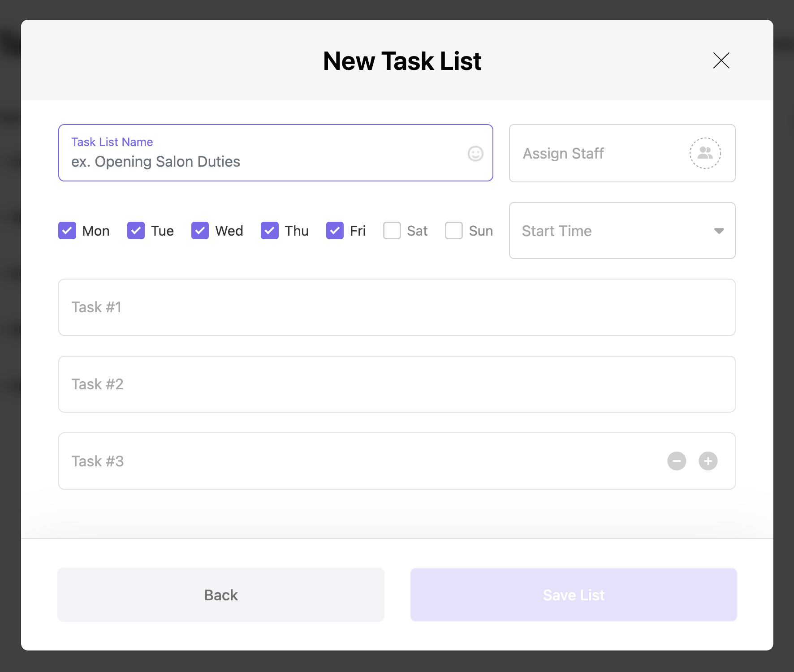This screenshot has height=672, width=794.
Task: Toggle the Wed checkbox off
Action: [x=200, y=231]
